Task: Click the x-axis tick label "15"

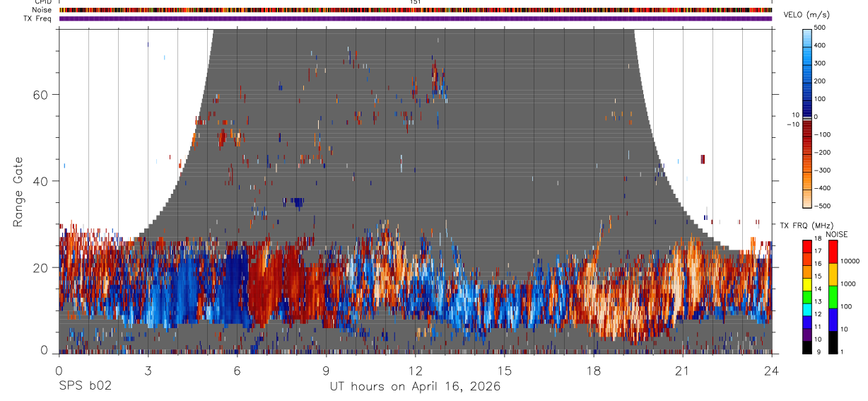Action: click(505, 370)
